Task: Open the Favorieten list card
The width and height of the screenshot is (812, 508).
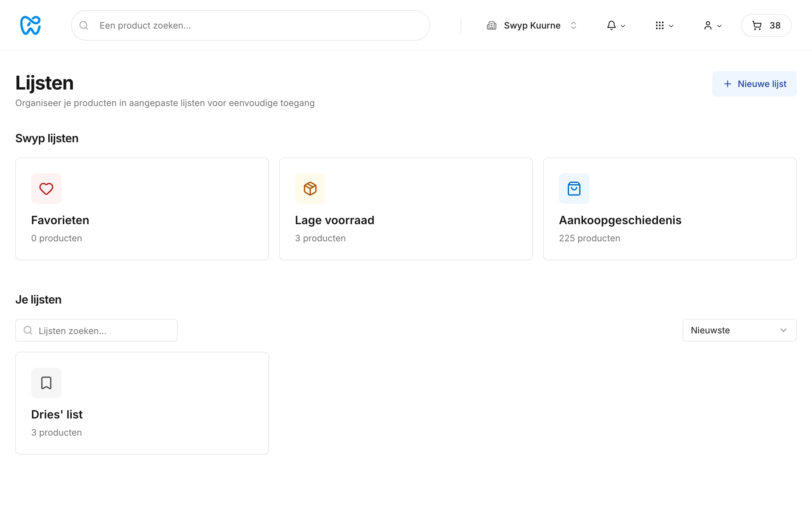Action: pyautogui.click(x=142, y=209)
